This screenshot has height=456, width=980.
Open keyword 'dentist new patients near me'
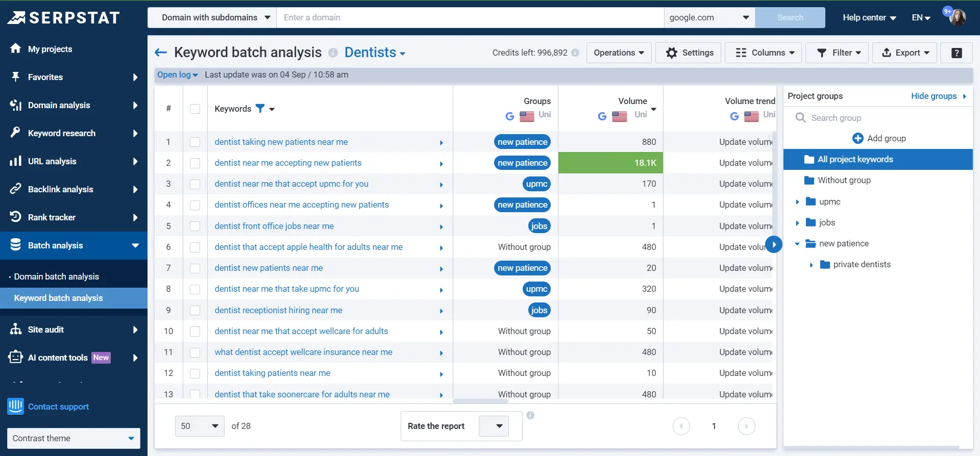268,268
